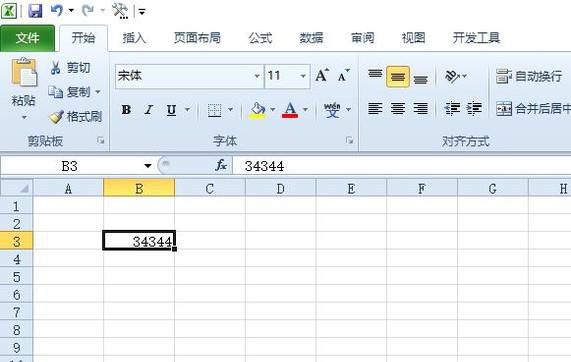Viewport: 571px width, 362px height.
Task: Open the 开发工具 tab
Action: tap(476, 38)
